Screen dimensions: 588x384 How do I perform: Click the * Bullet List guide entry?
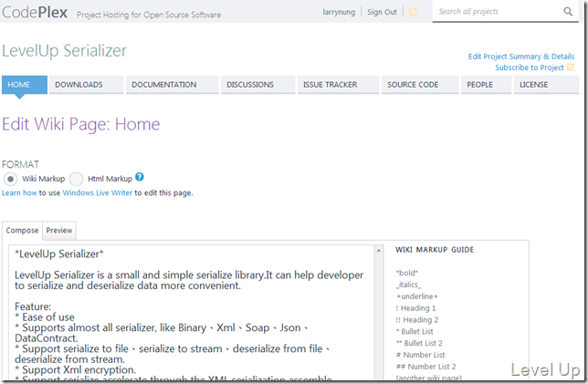[415, 331]
